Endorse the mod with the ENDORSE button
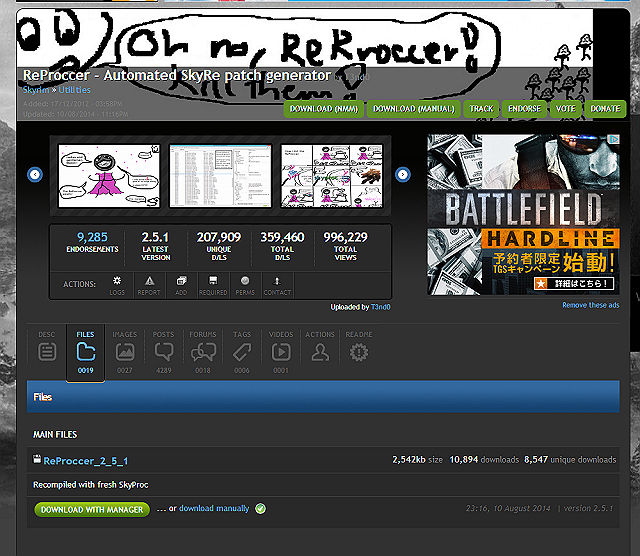 [524, 109]
